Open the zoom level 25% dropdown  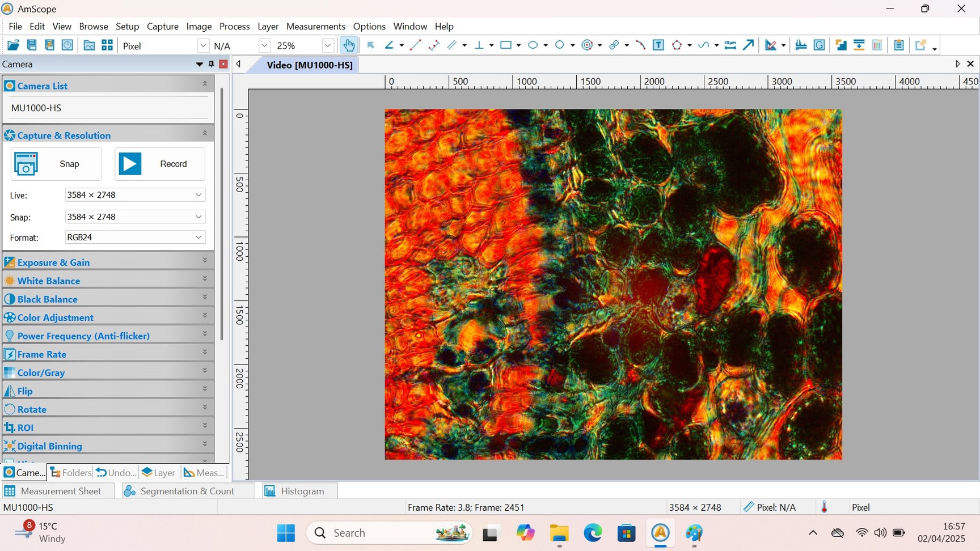tap(327, 46)
